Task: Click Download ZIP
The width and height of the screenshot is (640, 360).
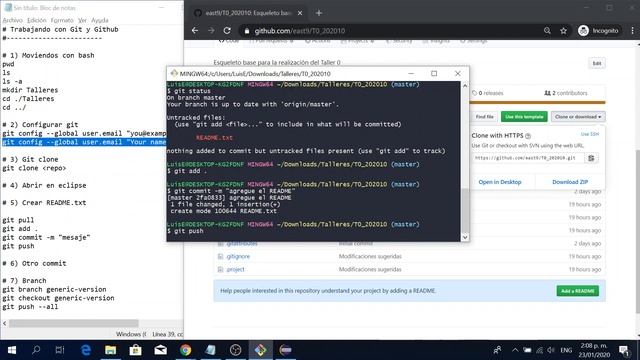Action: point(570,182)
